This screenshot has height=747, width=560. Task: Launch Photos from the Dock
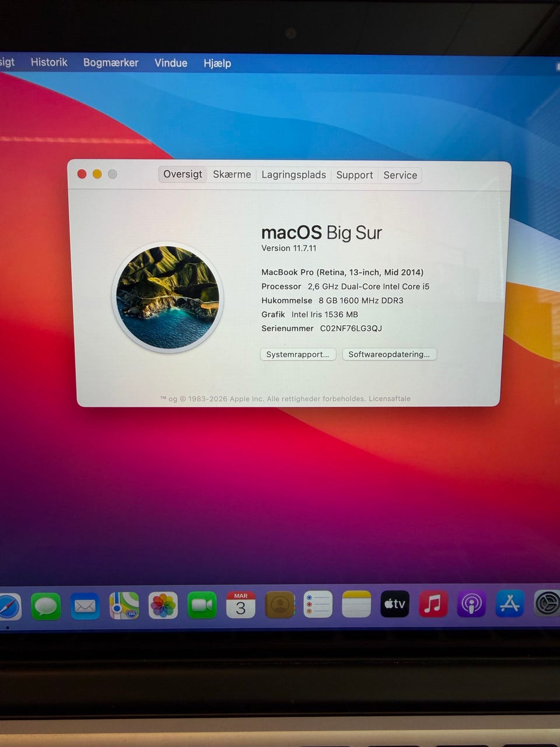(163, 605)
